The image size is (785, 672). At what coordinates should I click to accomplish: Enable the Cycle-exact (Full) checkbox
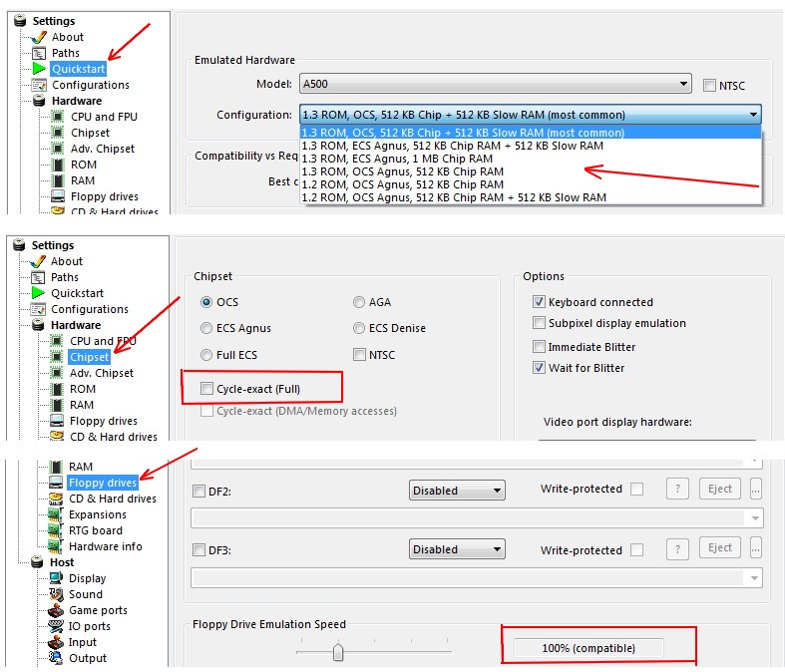tap(207, 388)
